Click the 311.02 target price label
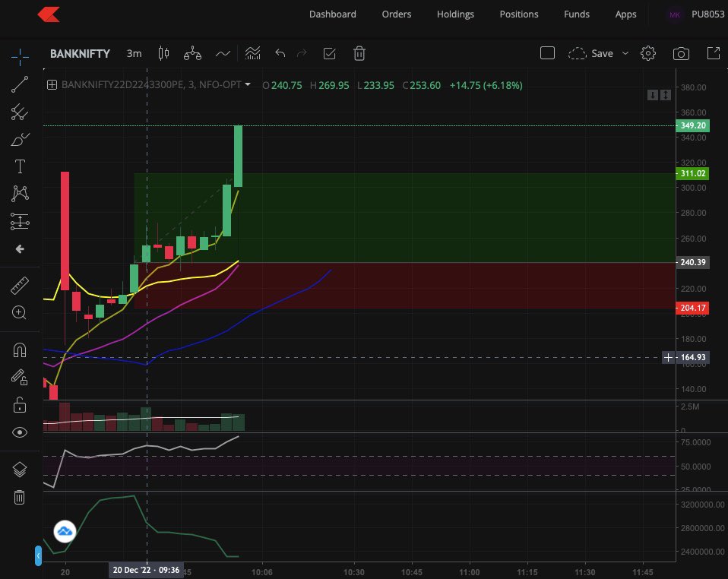The height and width of the screenshot is (579, 728). click(x=693, y=174)
